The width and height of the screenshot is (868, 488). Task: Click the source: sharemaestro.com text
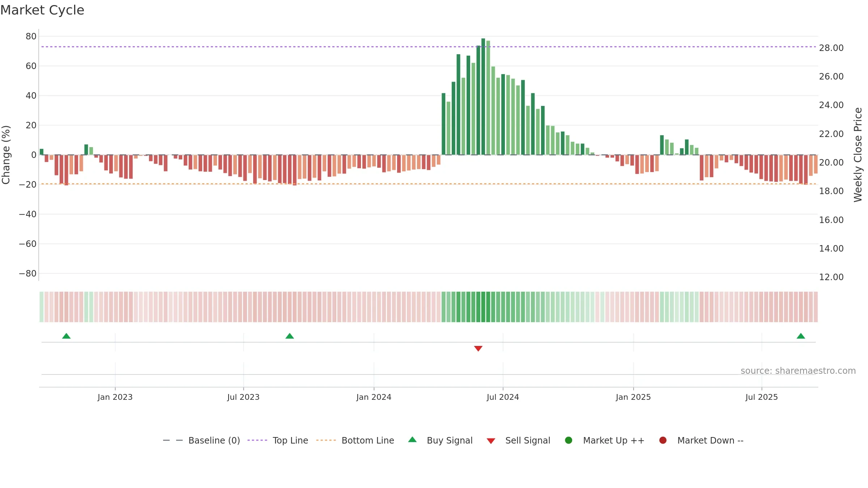pyautogui.click(x=798, y=371)
